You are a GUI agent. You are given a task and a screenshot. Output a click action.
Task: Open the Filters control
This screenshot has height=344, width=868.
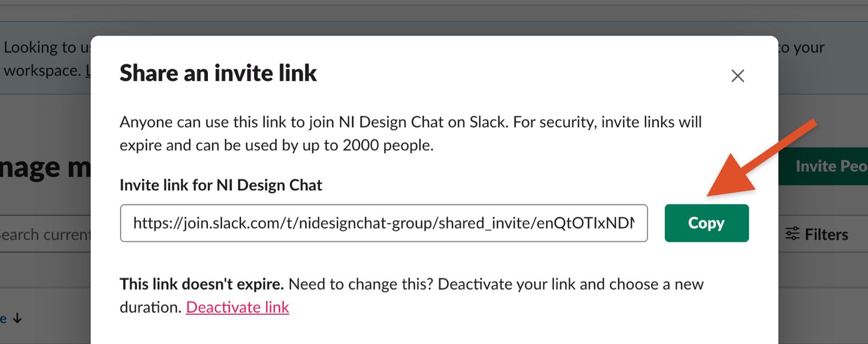[817, 234]
